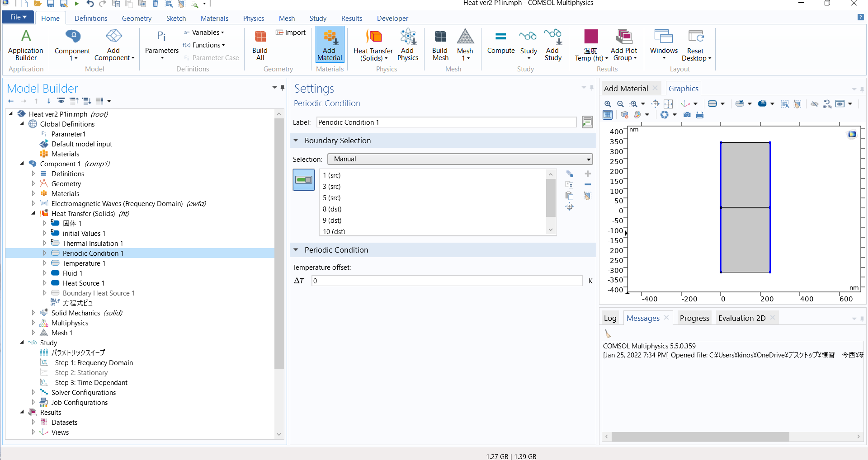Viewport: 868px width, 460px height.
Task: Open the Selection Manual dropdown
Action: [x=460, y=159]
